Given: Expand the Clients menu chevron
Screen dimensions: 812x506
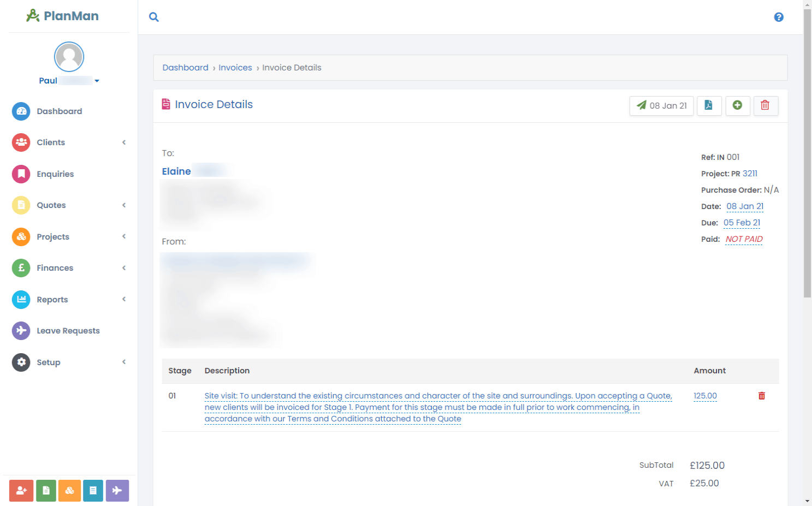Looking at the screenshot, I should coord(124,142).
